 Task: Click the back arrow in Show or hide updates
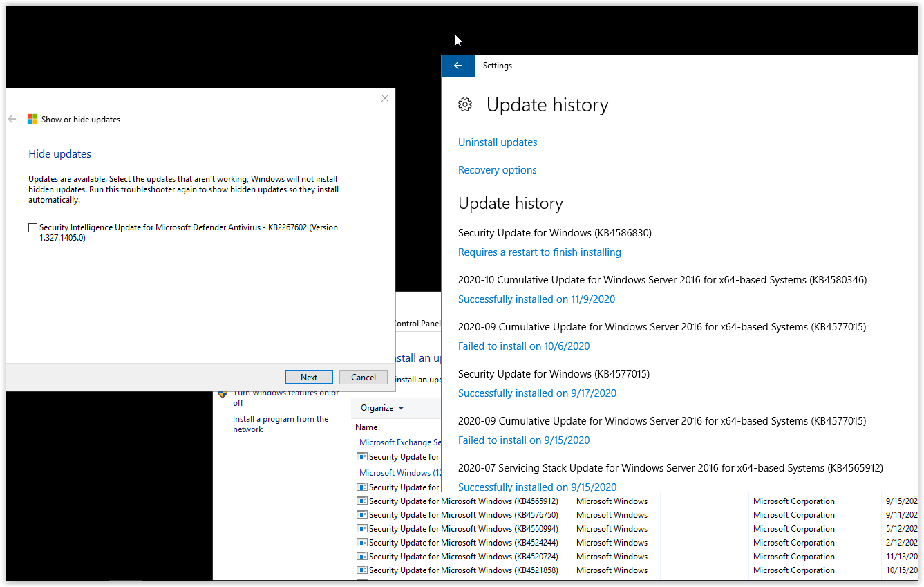12,119
